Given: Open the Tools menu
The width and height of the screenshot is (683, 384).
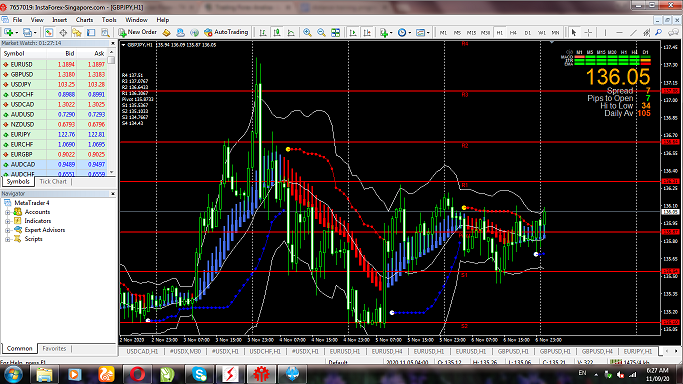Looking at the screenshot, I should tap(109, 20).
